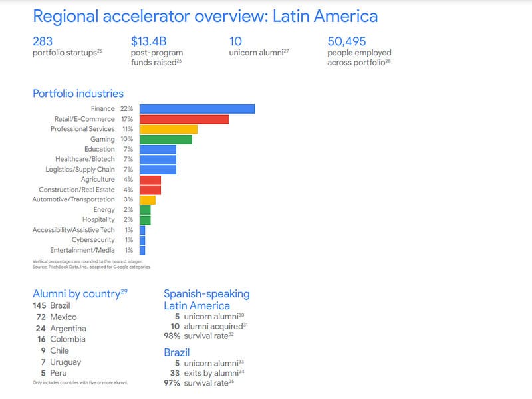Viewport: 532px width, 399px height.
Task: Select the blue 'Brazil' section heading
Action: click(177, 352)
